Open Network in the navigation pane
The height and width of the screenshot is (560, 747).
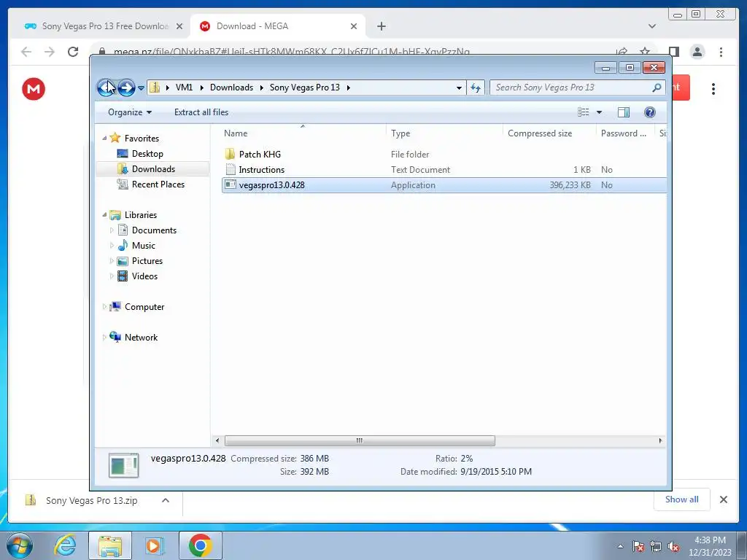[141, 337]
